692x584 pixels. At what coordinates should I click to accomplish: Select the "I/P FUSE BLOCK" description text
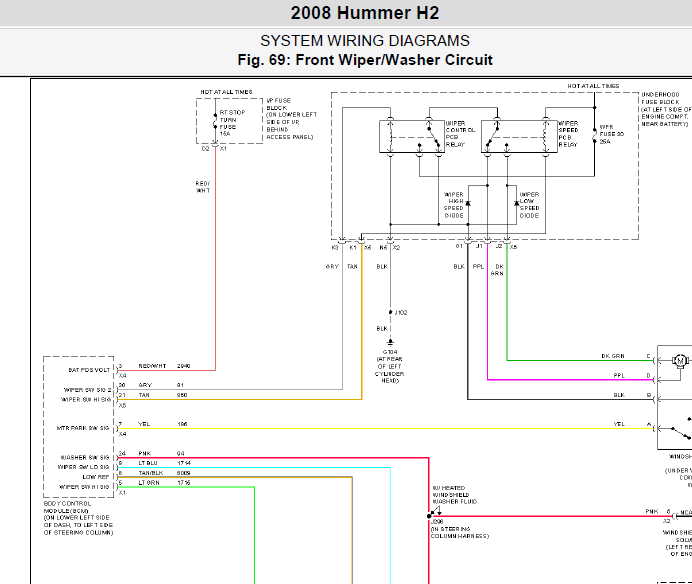(x=291, y=119)
